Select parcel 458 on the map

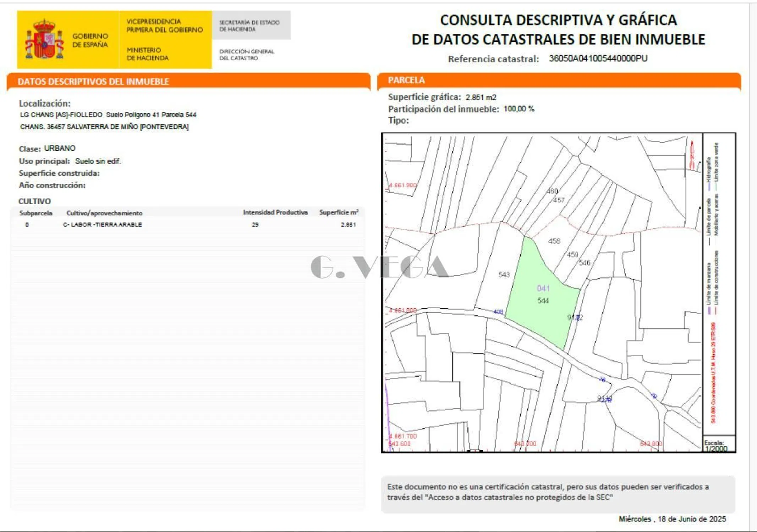[554, 241]
